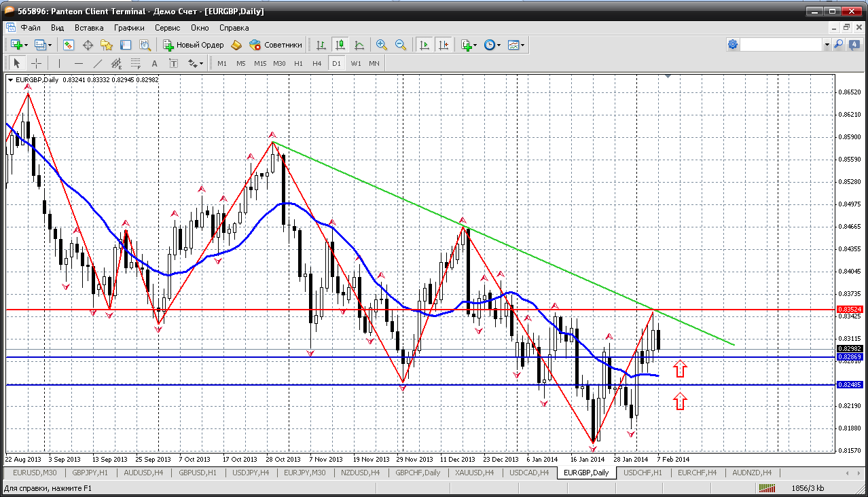Switch to the GBPJPY,H1 chart tab

tap(91, 473)
